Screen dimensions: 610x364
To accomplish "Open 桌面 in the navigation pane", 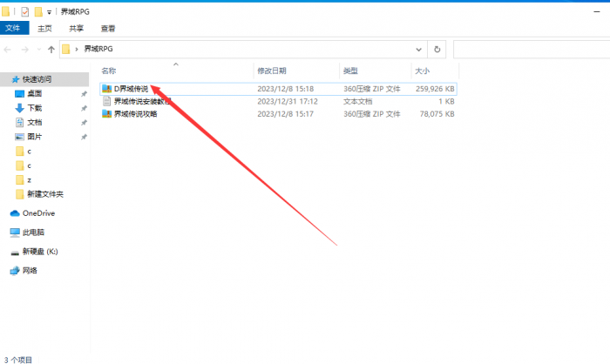I will point(34,93).
